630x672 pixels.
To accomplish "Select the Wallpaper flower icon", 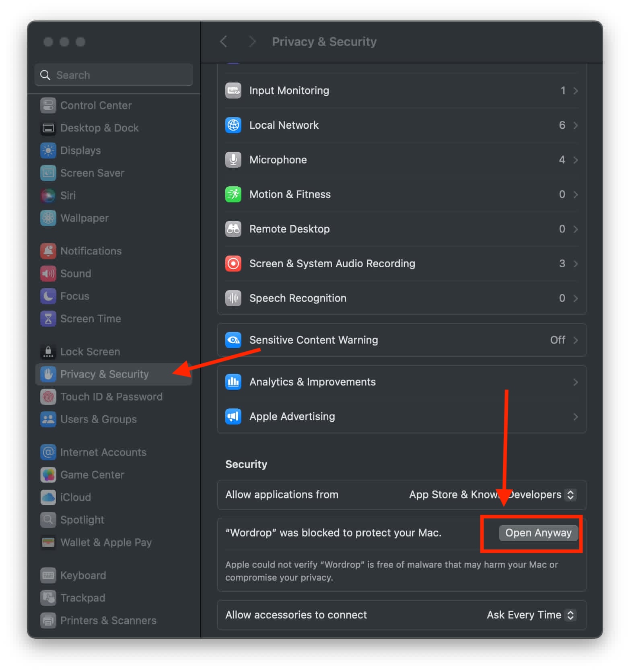I will pos(48,218).
